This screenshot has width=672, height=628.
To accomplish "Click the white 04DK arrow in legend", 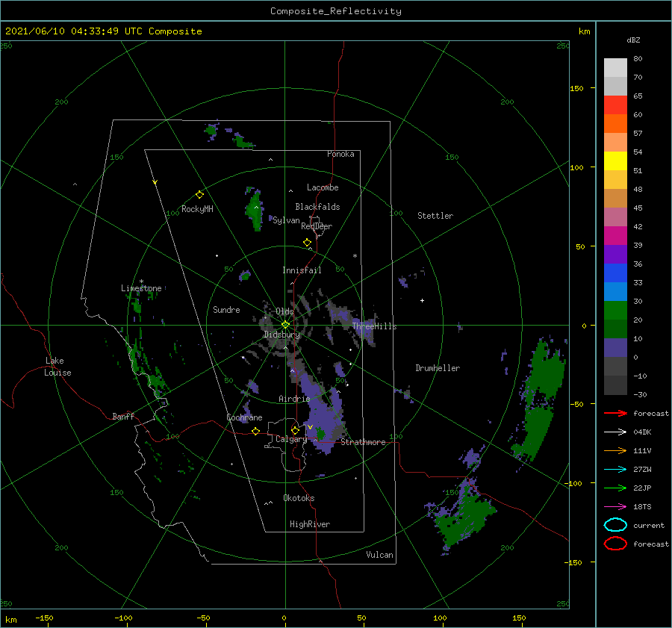I will click(x=615, y=432).
